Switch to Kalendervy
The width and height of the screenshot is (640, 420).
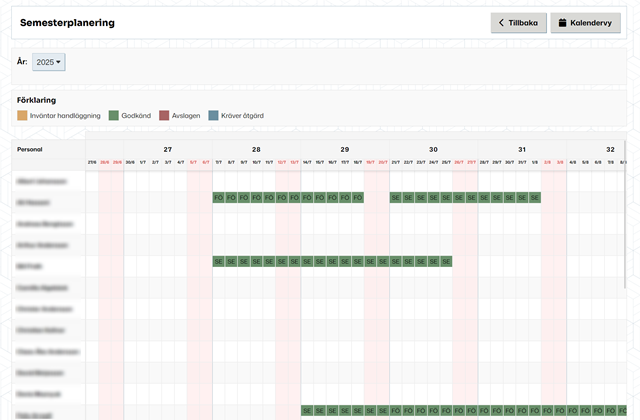585,23
